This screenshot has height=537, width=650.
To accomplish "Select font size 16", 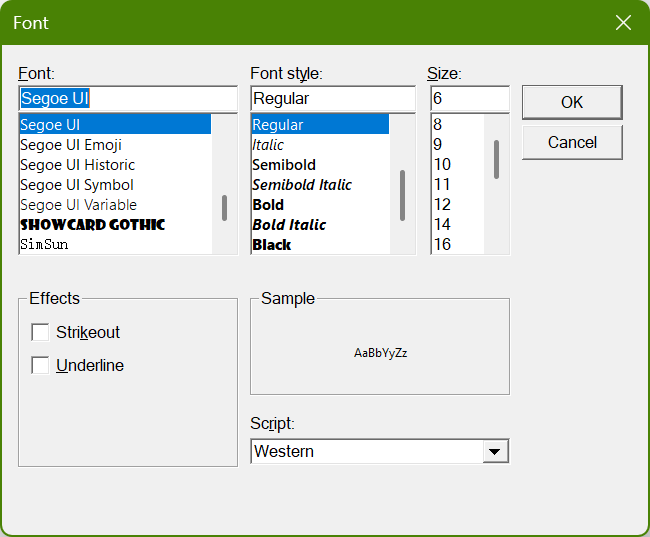I will click(458, 244).
